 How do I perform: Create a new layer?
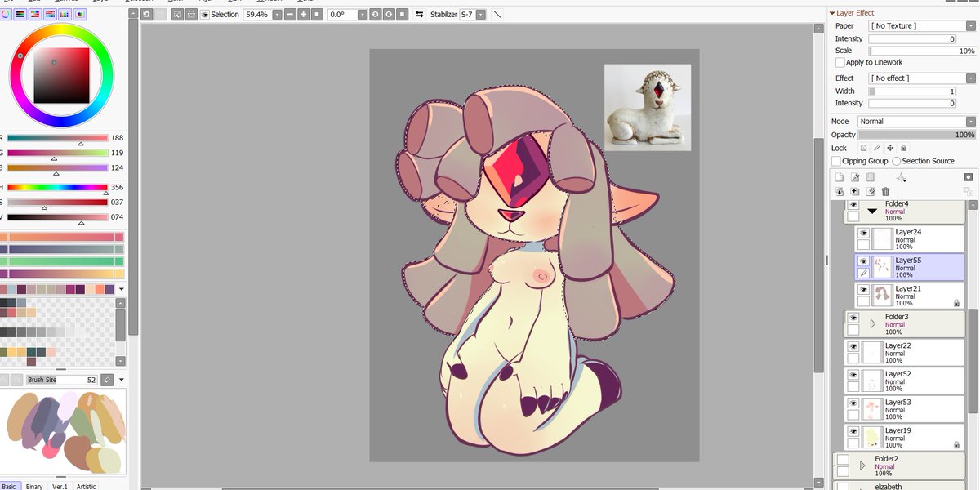(839, 176)
